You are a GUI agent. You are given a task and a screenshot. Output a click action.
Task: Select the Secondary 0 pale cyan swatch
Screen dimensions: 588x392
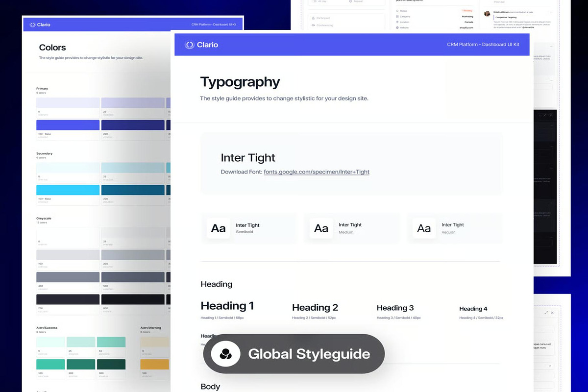(x=68, y=168)
